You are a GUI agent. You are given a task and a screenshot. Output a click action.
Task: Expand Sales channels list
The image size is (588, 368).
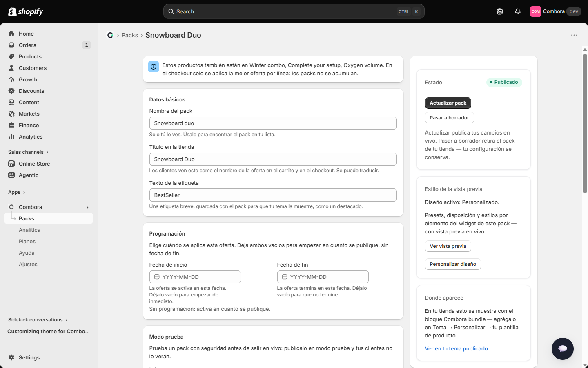click(x=29, y=152)
